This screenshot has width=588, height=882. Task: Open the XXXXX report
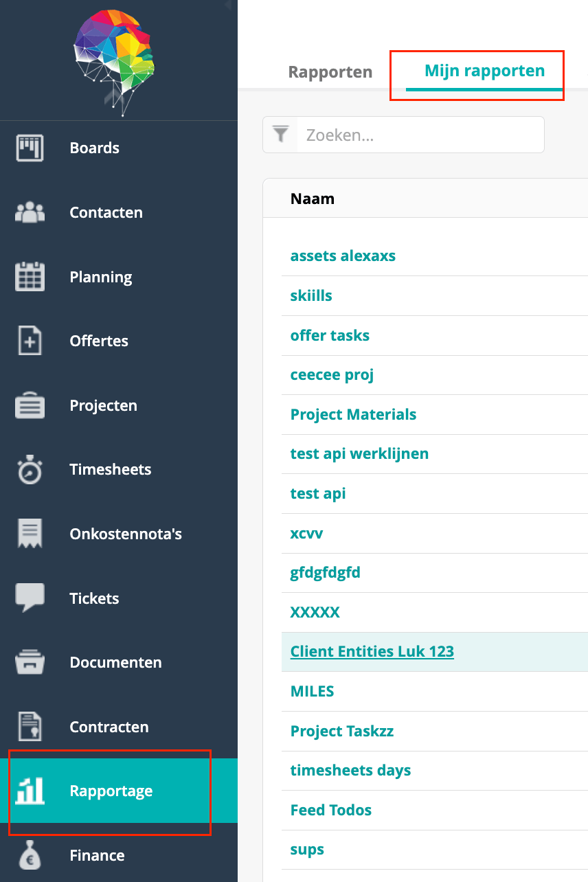[x=315, y=613]
